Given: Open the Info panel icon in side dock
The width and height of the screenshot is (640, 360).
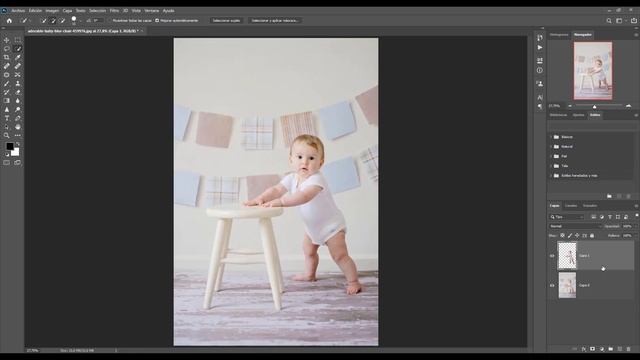Looking at the screenshot, I should [x=540, y=70].
